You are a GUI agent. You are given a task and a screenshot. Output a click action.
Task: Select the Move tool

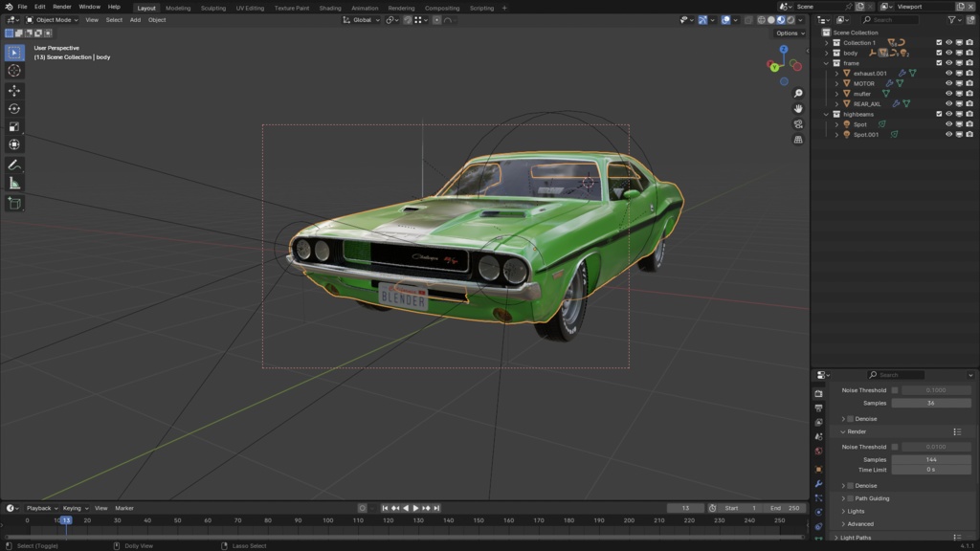click(14, 91)
